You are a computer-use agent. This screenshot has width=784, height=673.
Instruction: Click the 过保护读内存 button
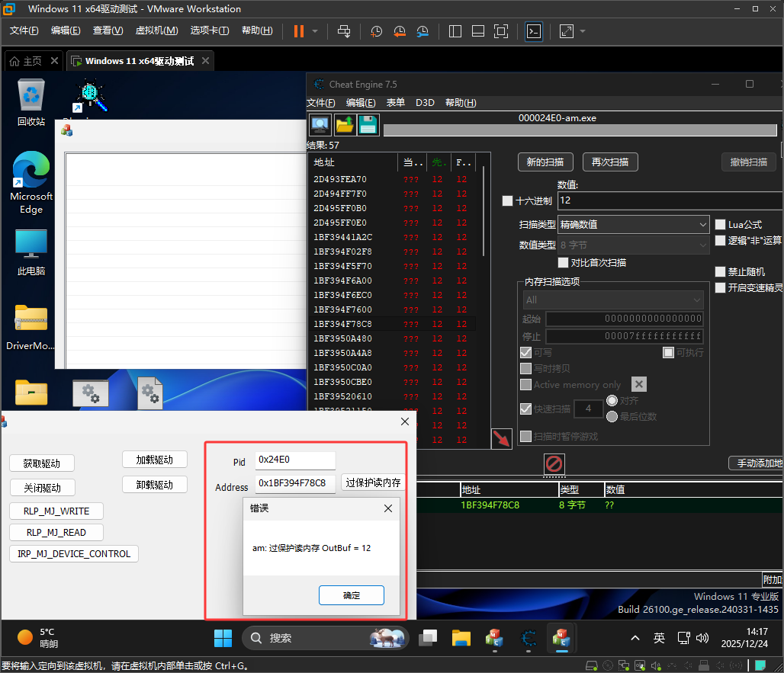373,482
